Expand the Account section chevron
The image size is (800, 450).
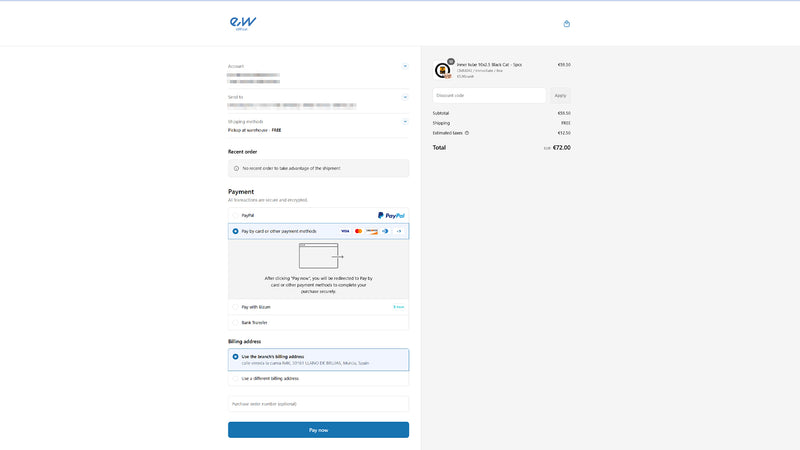tap(405, 66)
